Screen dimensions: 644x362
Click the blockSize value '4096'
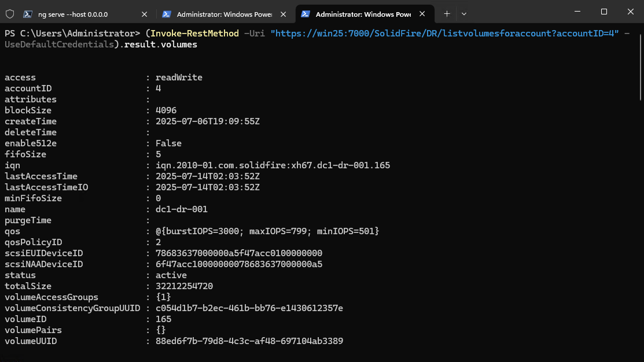pos(166,110)
